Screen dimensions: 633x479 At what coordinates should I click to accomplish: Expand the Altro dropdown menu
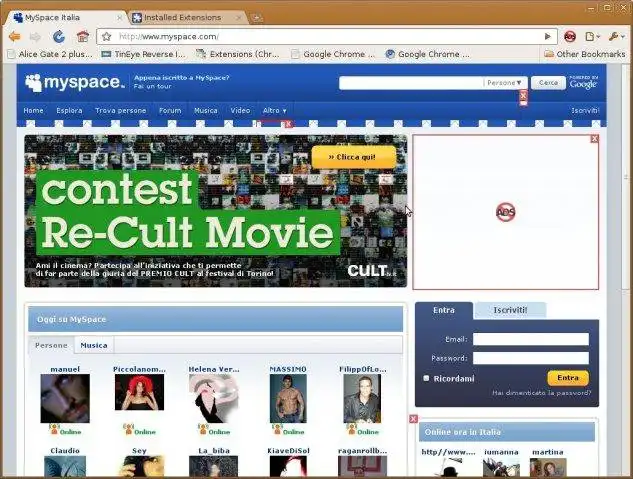pyautogui.click(x=275, y=111)
